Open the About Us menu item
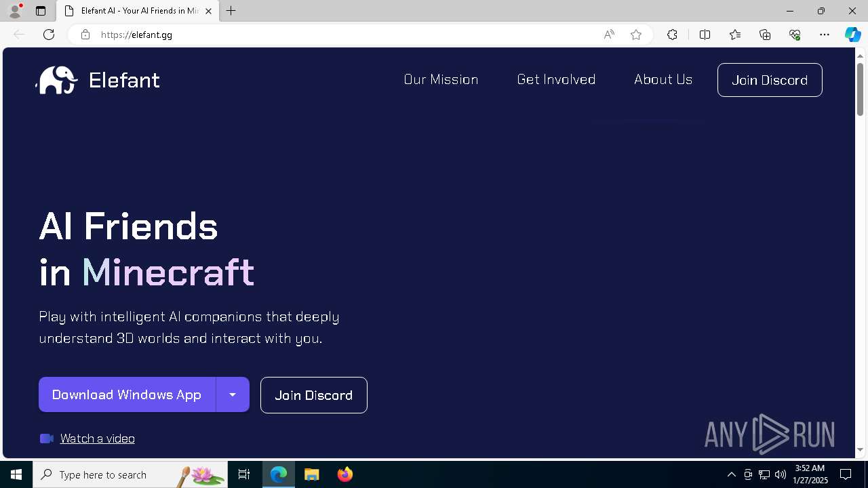 [663, 79]
